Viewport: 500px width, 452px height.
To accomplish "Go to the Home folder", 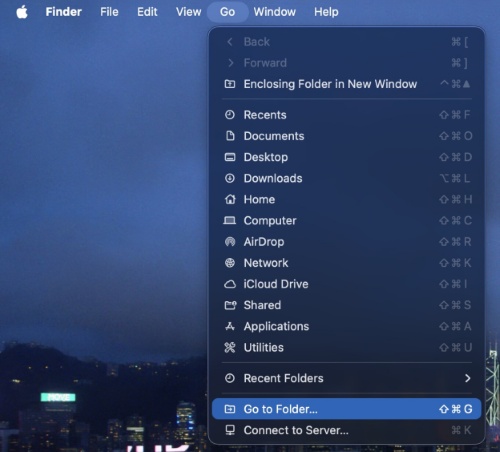I will [x=347, y=199].
